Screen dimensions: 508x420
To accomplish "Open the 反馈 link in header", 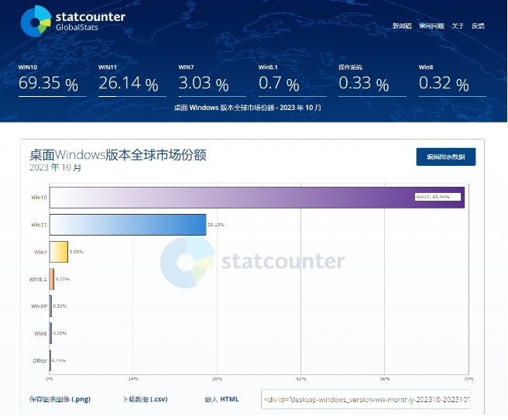I will (x=478, y=26).
